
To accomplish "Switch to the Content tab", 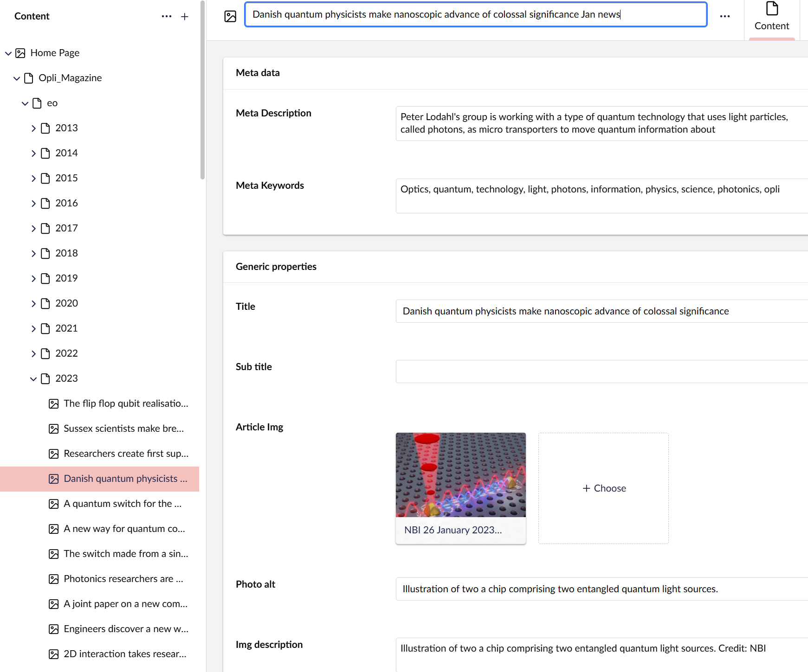I will pos(771,18).
